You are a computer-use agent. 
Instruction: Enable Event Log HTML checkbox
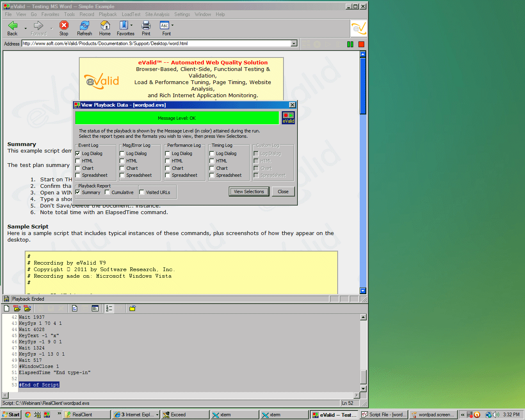tap(78, 161)
